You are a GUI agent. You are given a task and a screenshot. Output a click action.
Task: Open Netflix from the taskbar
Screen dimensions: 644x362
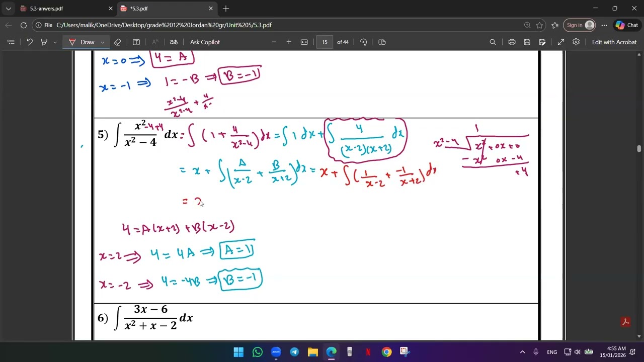coord(368,352)
